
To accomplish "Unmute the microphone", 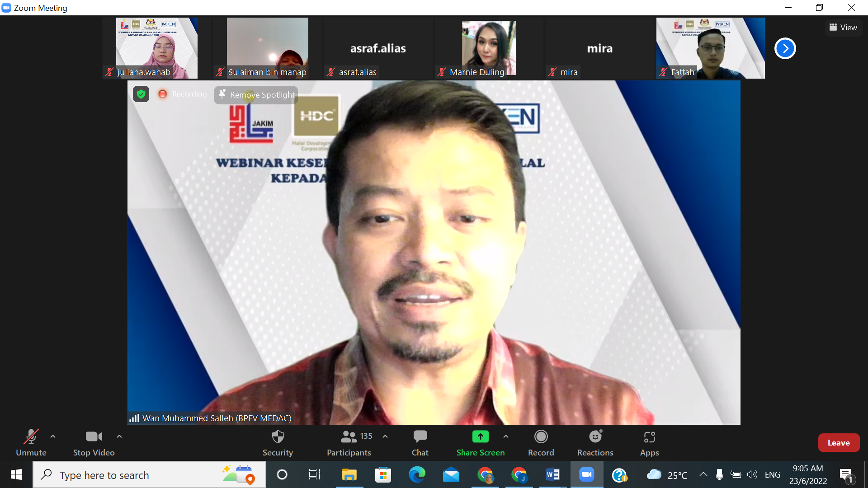I will coord(31,442).
